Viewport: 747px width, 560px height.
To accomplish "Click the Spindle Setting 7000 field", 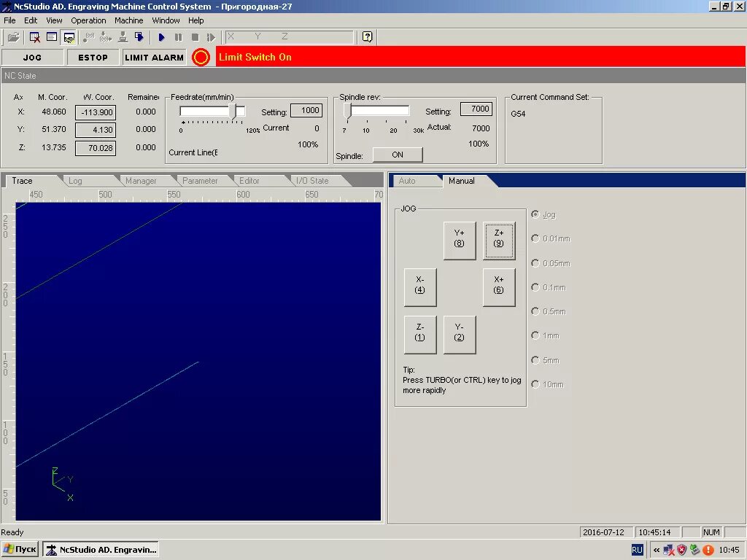I will pos(476,109).
